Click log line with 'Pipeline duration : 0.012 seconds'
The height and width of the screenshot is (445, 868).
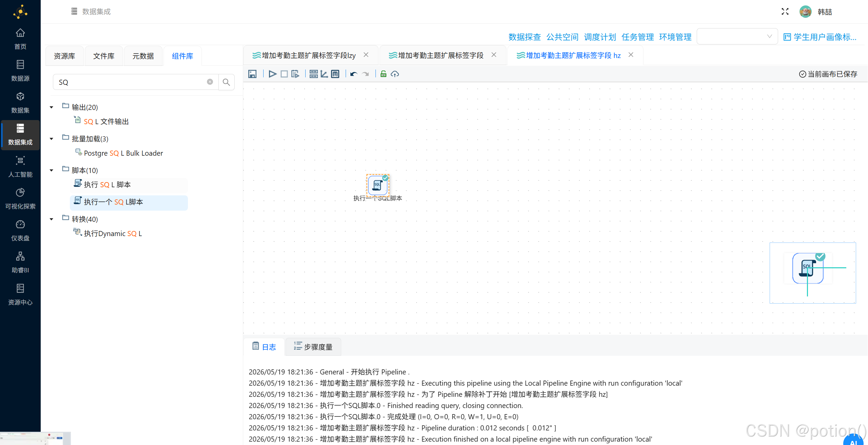click(402, 428)
